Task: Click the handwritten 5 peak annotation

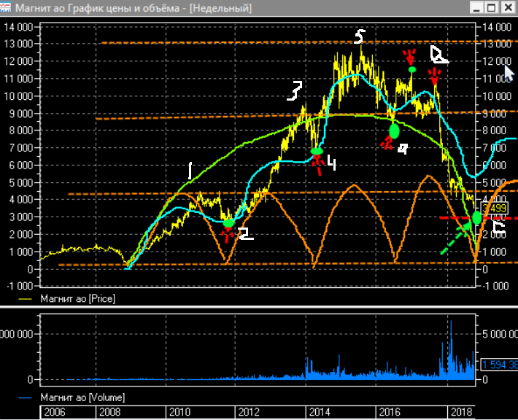Action: tap(360, 36)
